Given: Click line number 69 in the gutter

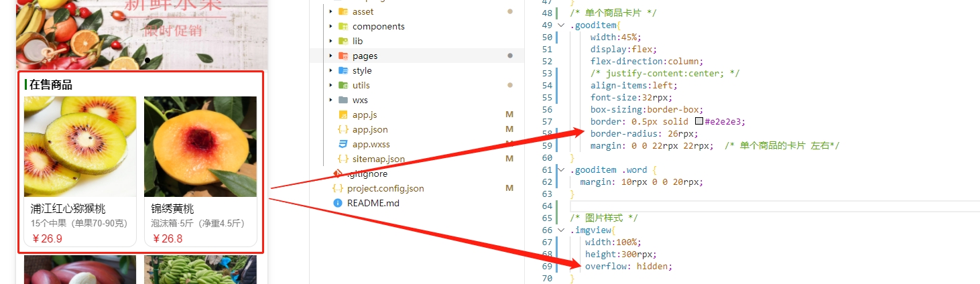Looking at the screenshot, I should pyautogui.click(x=547, y=267).
